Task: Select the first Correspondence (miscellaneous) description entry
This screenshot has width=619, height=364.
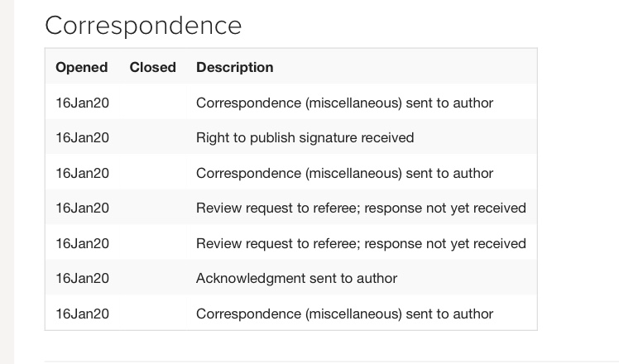Action: (344, 103)
